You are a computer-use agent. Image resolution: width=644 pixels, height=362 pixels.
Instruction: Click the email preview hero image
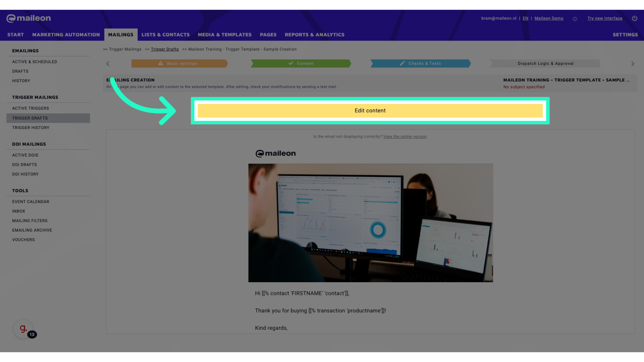[370, 223]
